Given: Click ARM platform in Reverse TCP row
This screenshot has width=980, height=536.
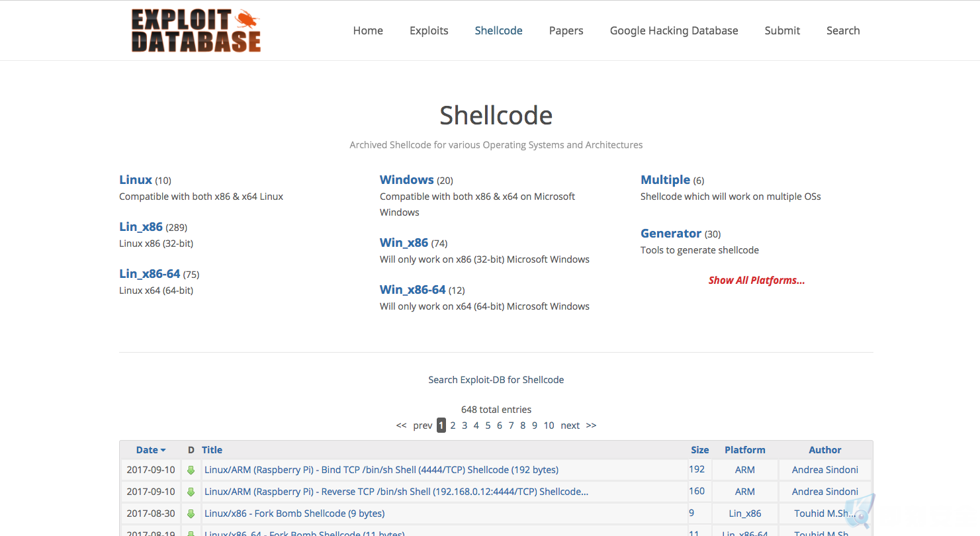Looking at the screenshot, I should tap(745, 492).
